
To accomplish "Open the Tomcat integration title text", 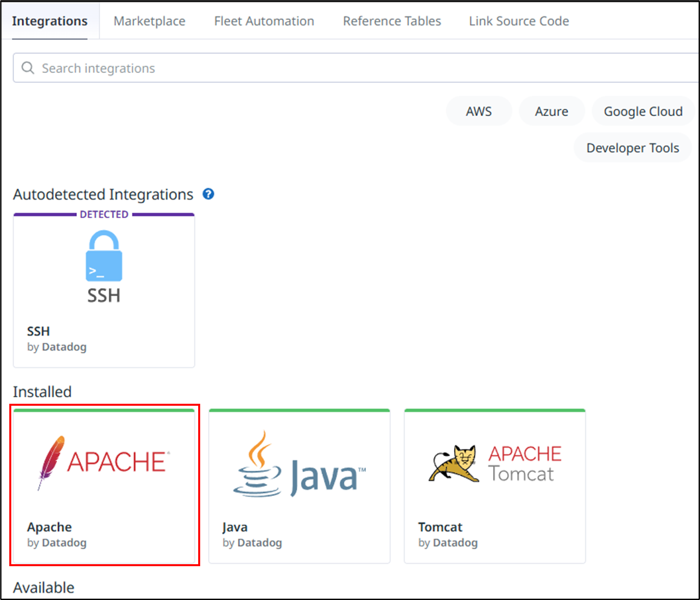I will coord(440,527).
